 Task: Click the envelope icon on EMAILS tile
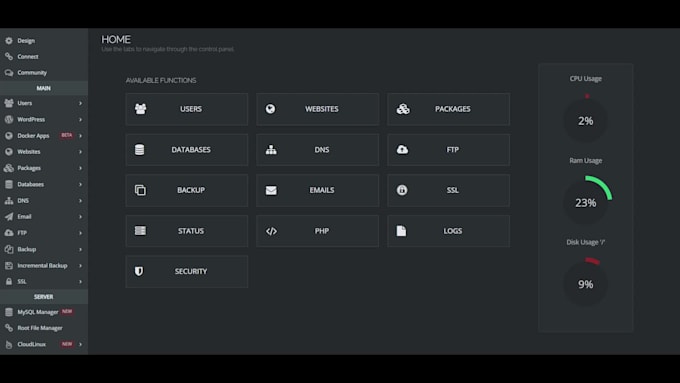[271, 190]
